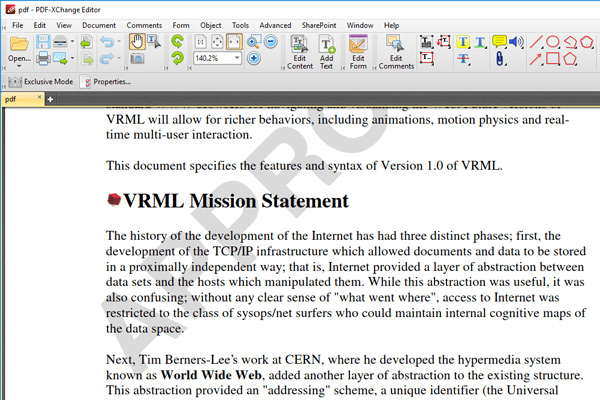The width and height of the screenshot is (600, 400).
Task: Select the Select Text tool
Action: pyautogui.click(x=154, y=42)
